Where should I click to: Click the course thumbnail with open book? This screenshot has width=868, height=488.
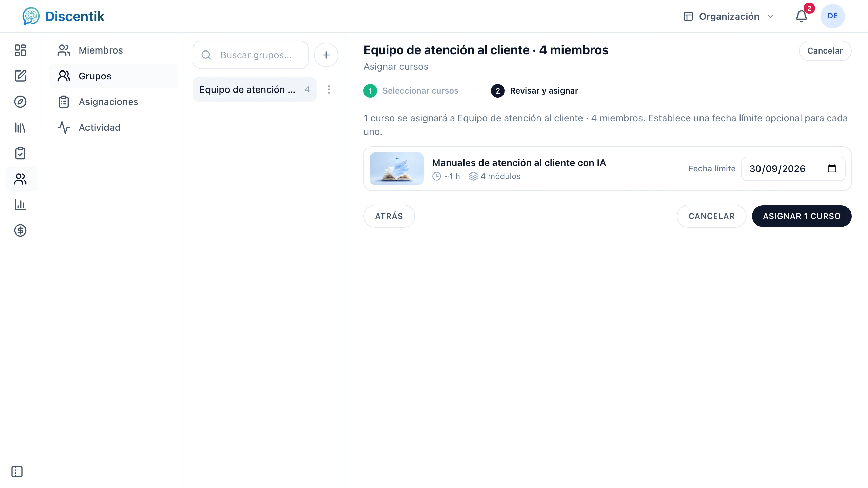(396, 169)
